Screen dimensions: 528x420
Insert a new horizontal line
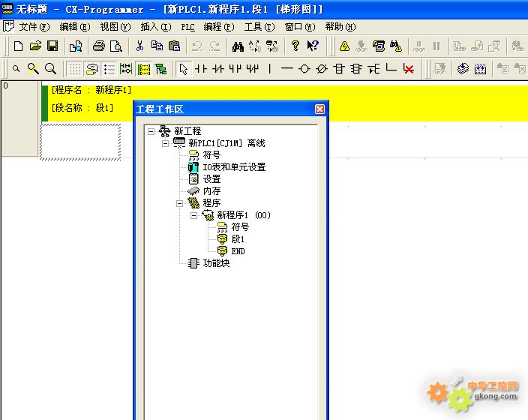click(287, 69)
